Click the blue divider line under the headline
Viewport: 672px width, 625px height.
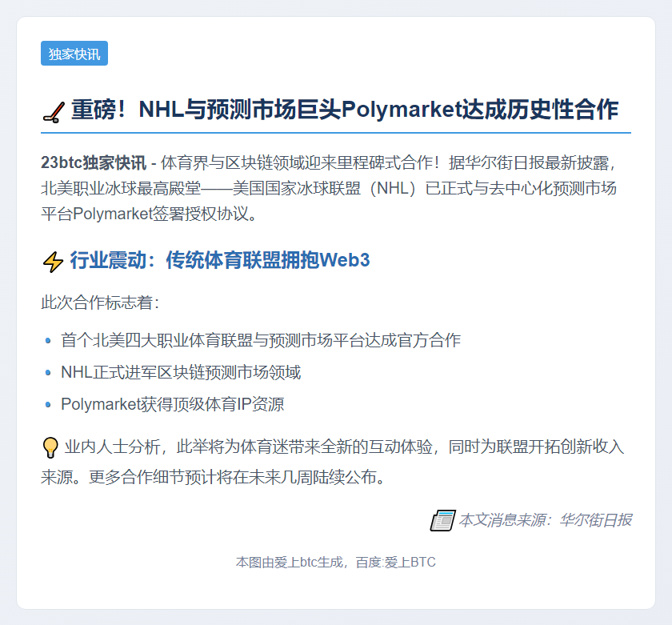pos(336,132)
